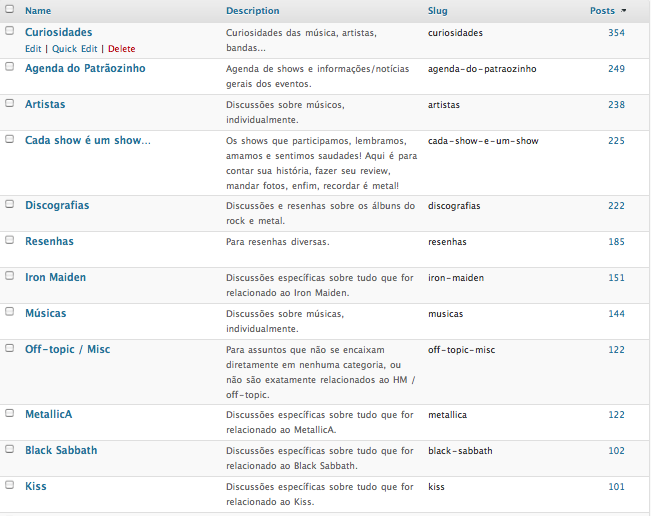Delete the Curiosidades category
This screenshot has height=516, width=651.
pos(121,48)
